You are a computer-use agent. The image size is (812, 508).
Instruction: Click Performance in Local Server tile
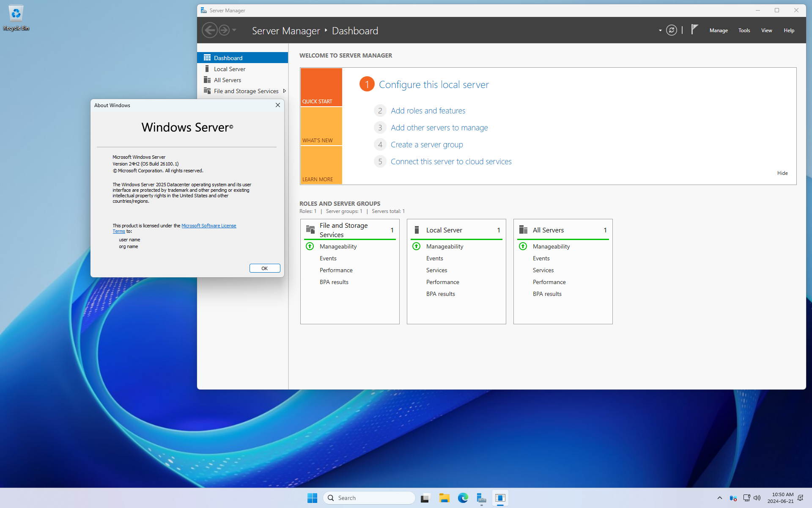(442, 282)
